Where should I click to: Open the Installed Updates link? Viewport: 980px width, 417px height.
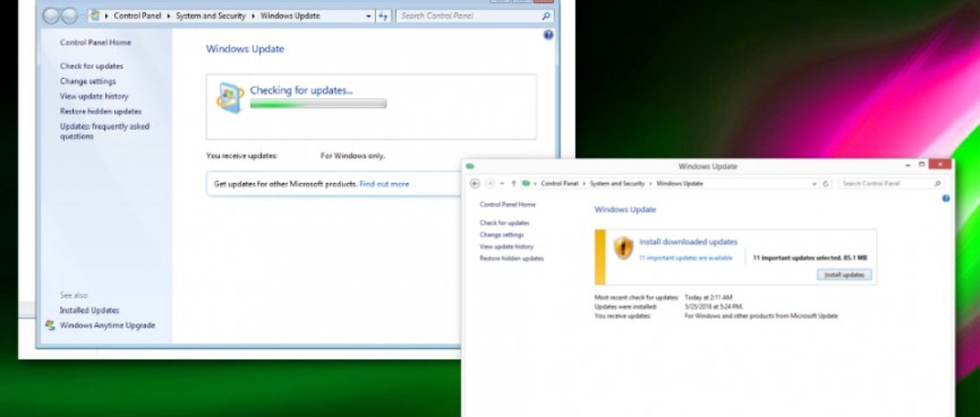(x=89, y=310)
